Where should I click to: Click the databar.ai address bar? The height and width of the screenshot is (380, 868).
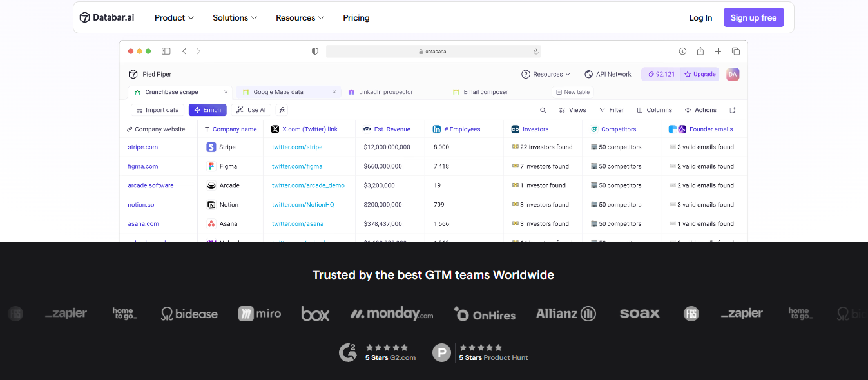433,51
